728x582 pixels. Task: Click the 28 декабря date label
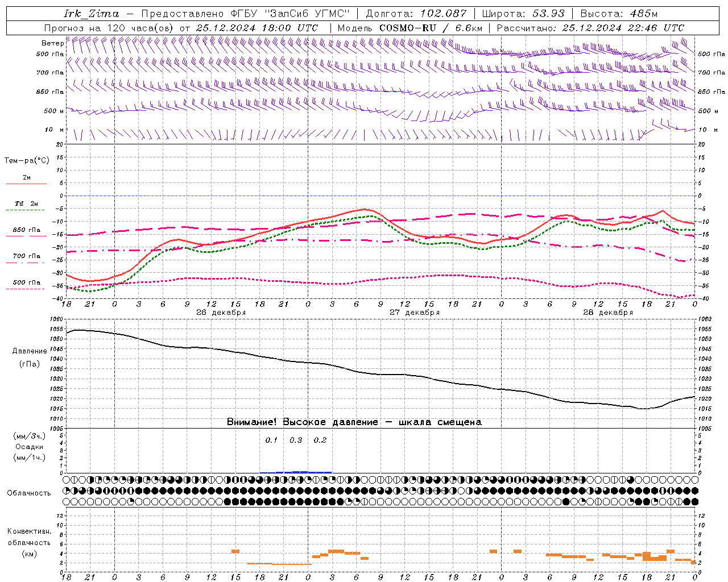[608, 313]
